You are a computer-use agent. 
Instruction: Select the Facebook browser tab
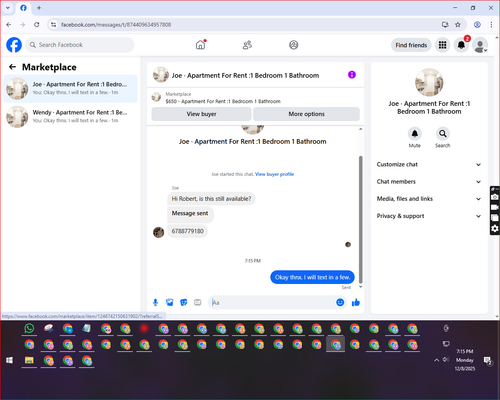point(23,8)
